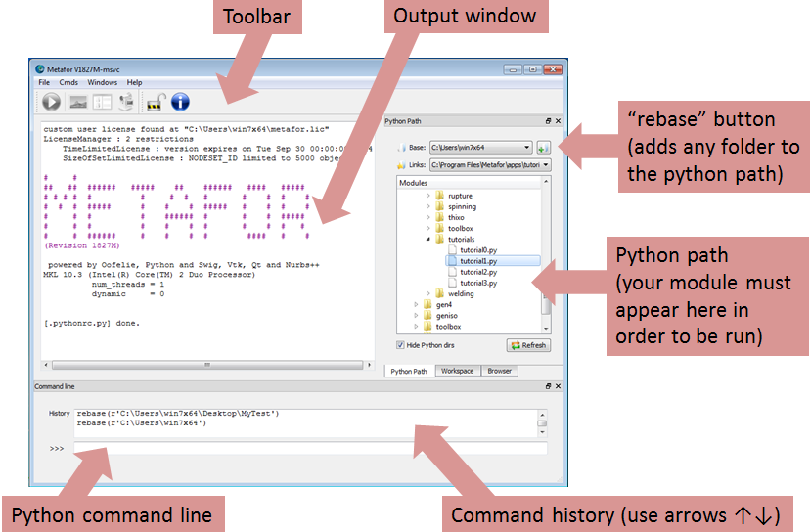
Task: Click the Refresh button
Action: pos(528,345)
